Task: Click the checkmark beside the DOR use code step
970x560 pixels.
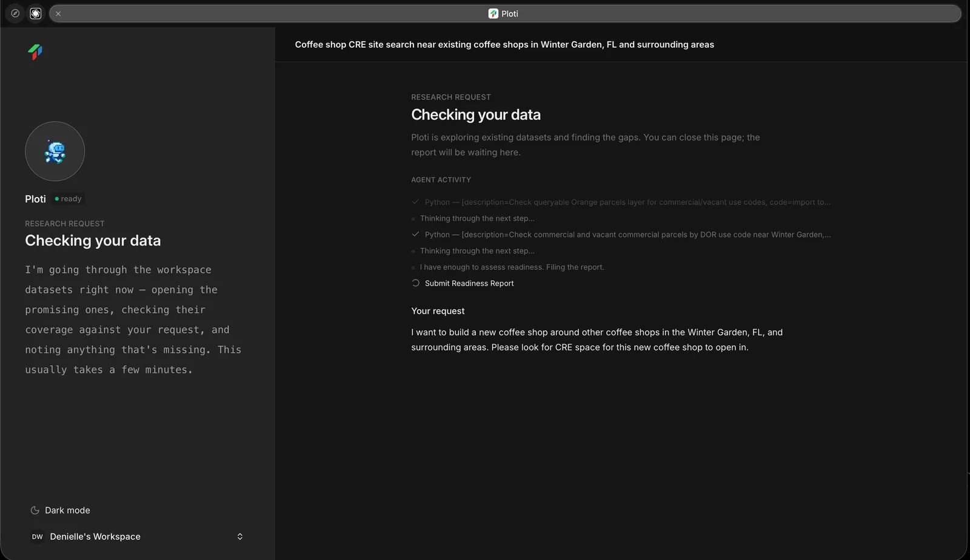Action: click(x=415, y=235)
